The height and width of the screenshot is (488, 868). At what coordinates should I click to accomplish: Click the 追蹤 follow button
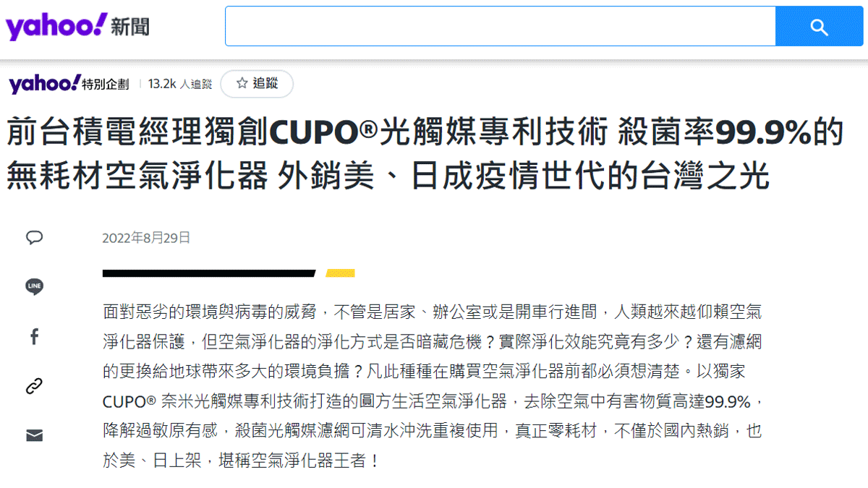(257, 84)
